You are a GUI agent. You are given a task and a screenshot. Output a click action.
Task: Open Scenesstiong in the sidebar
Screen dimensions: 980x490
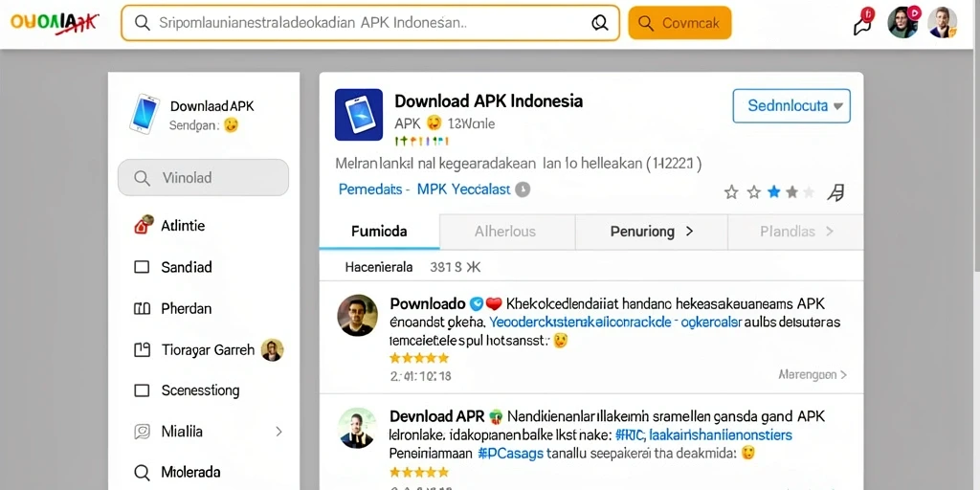203,390
